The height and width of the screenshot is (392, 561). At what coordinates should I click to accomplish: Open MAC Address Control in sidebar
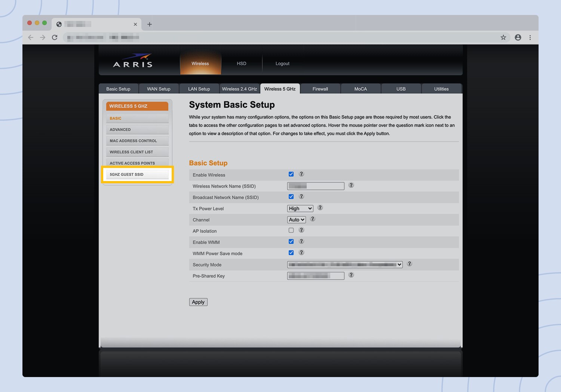click(137, 141)
